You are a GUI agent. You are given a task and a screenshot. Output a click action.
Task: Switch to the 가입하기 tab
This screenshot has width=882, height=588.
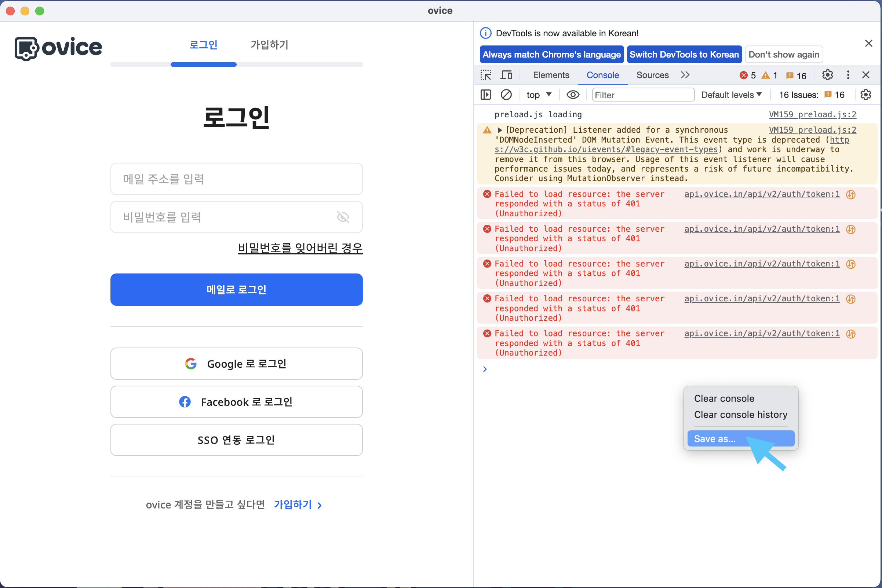click(x=269, y=45)
